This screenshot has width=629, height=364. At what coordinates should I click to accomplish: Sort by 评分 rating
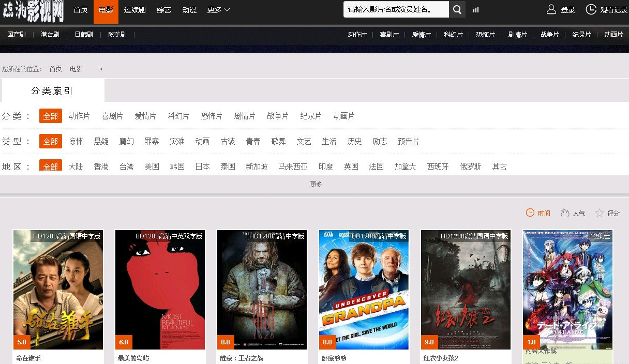pyautogui.click(x=607, y=213)
